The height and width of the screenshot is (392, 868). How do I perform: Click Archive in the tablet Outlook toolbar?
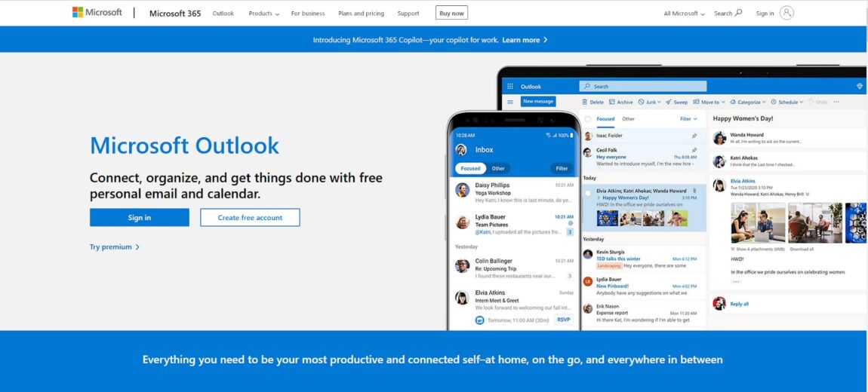coord(621,102)
